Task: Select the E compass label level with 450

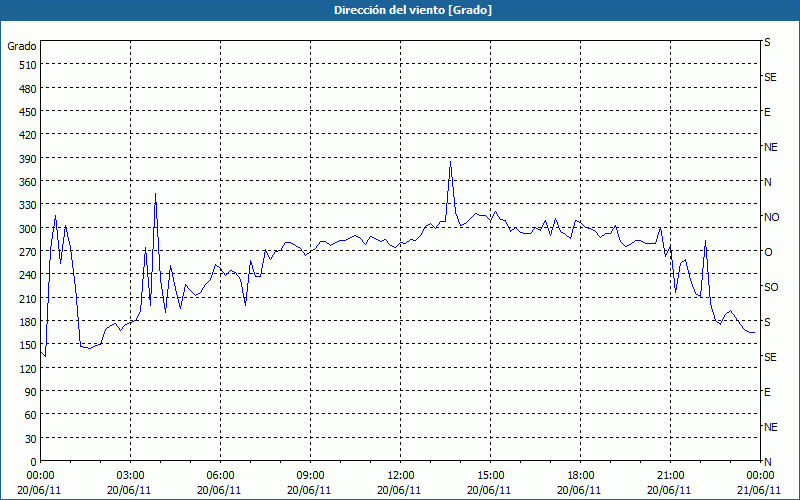Action: 767,112
